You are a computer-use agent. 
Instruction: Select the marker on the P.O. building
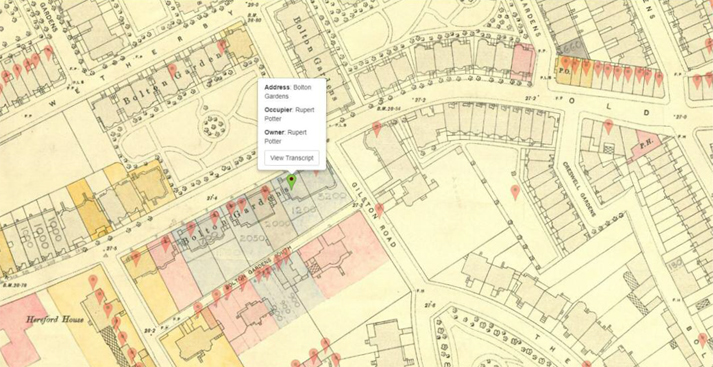coord(565,64)
